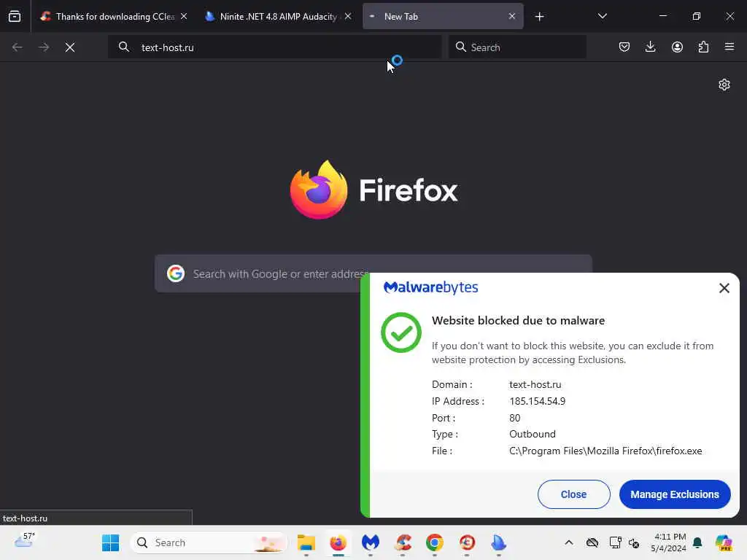Screen dimensions: 747x560
Task: Open Malwarebytes from the taskbar
Action: point(370,542)
